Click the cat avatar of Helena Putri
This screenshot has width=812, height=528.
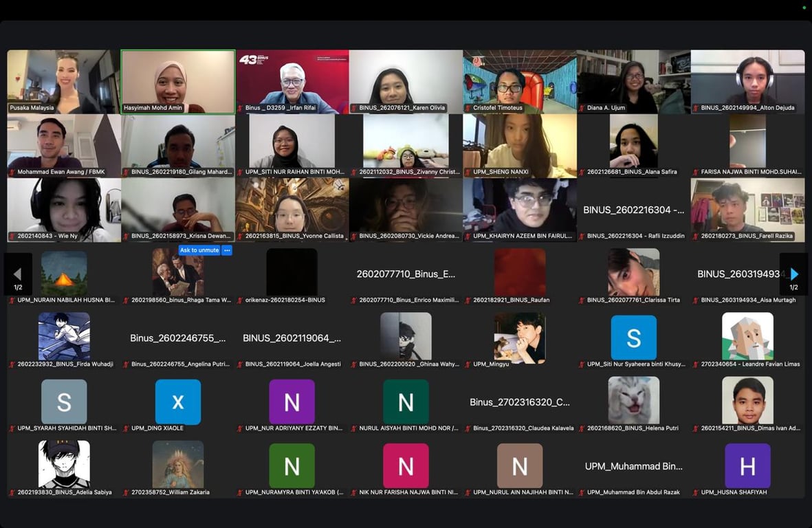point(633,400)
